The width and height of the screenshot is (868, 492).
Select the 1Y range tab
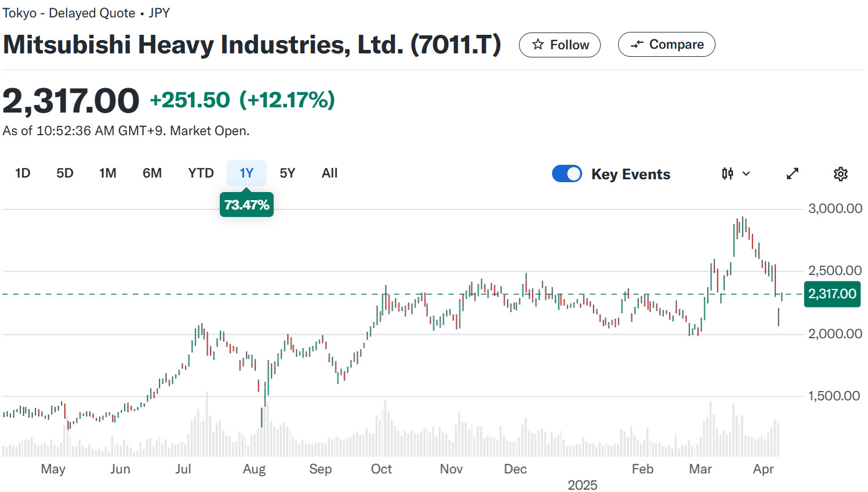click(246, 173)
